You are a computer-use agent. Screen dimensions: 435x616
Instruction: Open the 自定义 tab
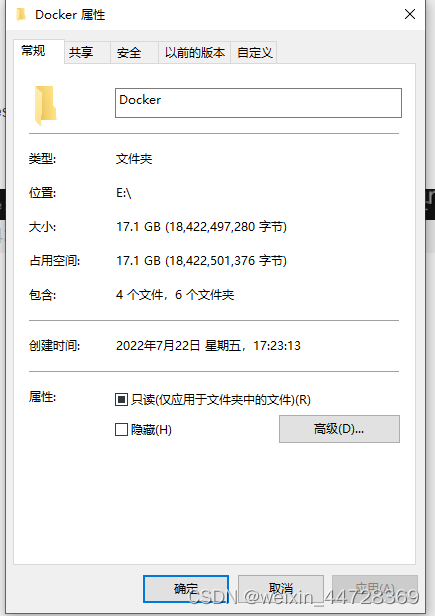pos(254,52)
